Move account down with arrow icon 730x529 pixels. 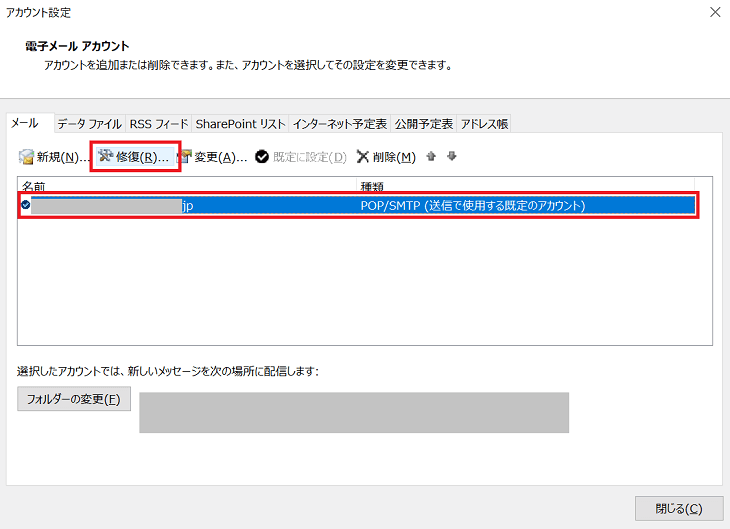452,157
